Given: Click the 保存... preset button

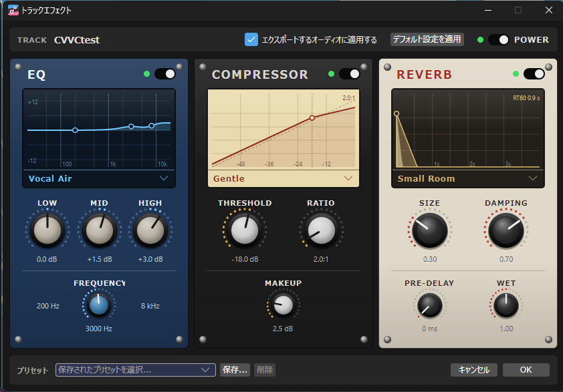Looking at the screenshot, I should [x=235, y=370].
